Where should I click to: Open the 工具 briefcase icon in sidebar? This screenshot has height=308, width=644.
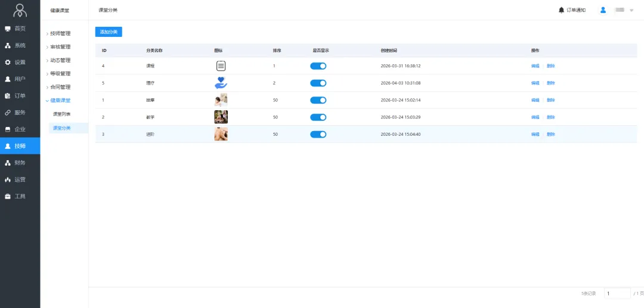(x=8, y=196)
